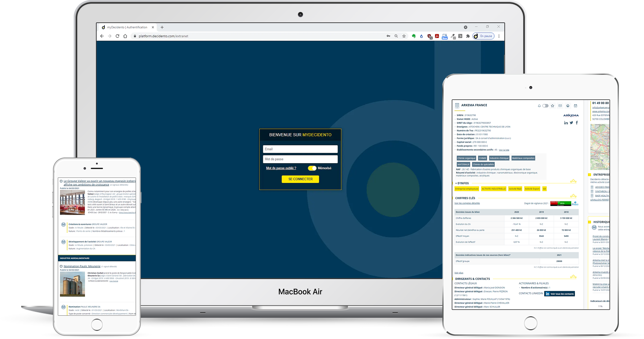Click the zoom magnifier icon in address bar
The height and width of the screenshot is (339, 644).
(x=396, y=36)
